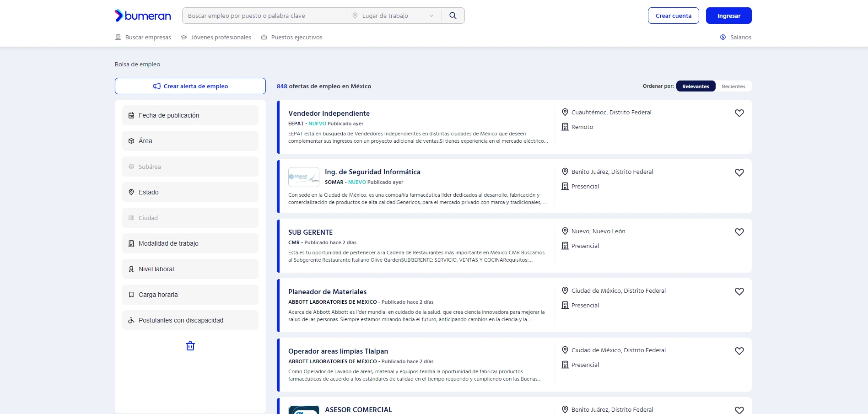Viewport: 868px width, 414px height.
Task: Click the Buscar empresas building icon
Action: click(x=118, y=37)
